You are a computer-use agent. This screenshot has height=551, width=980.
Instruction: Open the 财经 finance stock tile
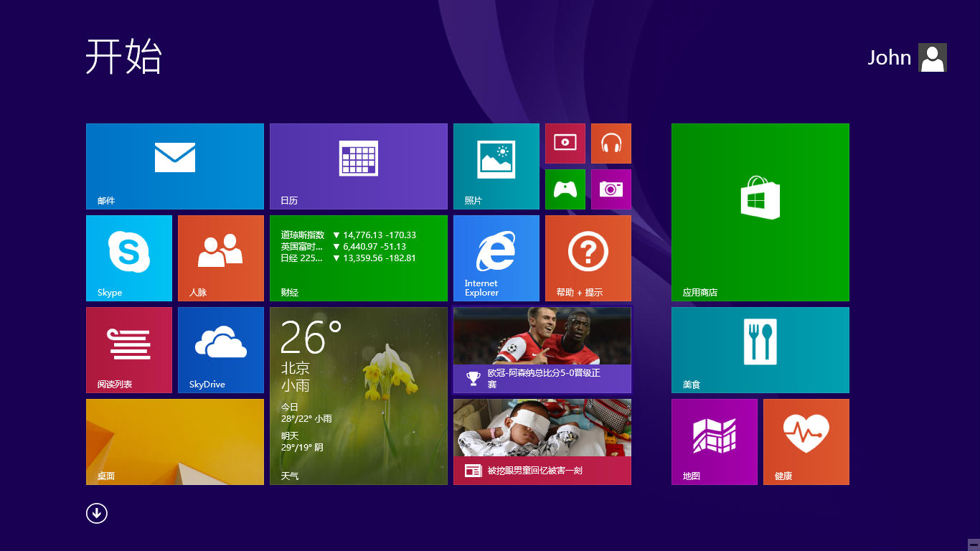click(x=358, y=258)
